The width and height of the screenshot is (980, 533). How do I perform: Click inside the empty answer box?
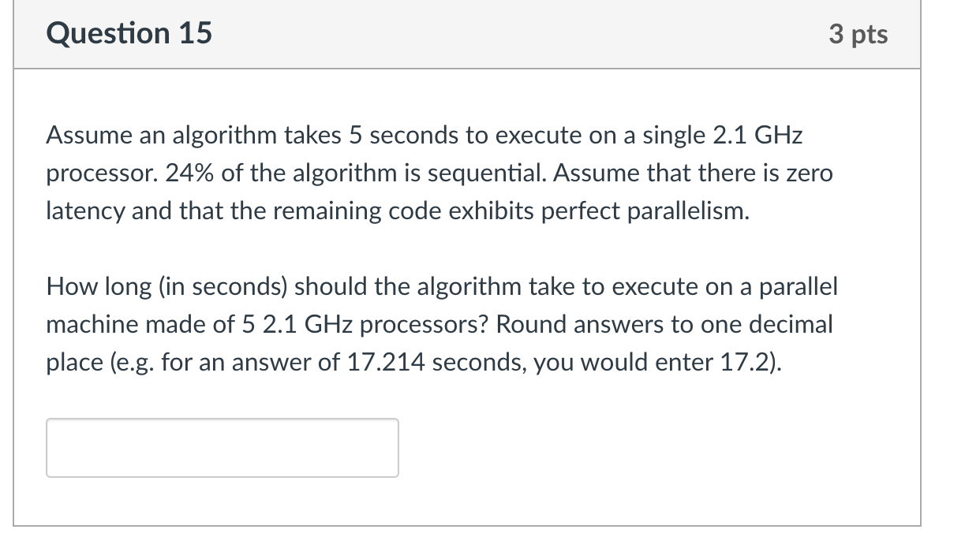221,447
